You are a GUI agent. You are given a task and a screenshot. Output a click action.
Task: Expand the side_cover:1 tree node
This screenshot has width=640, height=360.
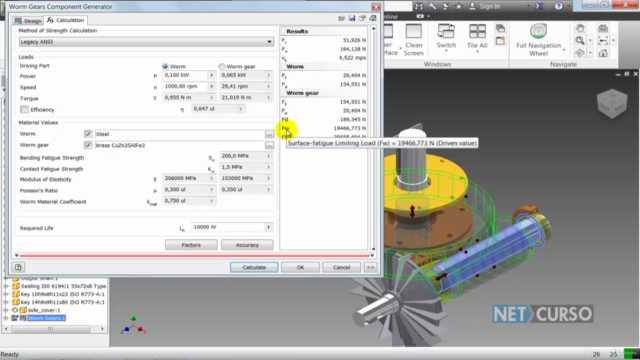6,310
